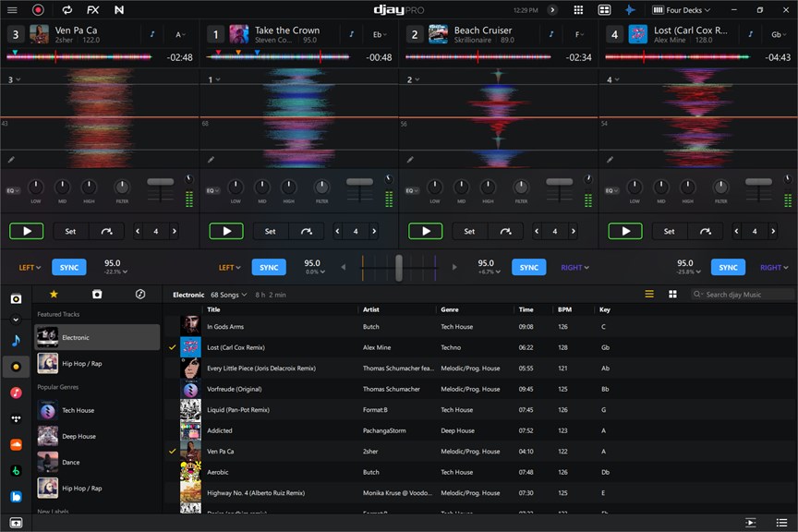The image size is (798, 532).
Task: Show the featured star tab
Action: click(54, 295)
